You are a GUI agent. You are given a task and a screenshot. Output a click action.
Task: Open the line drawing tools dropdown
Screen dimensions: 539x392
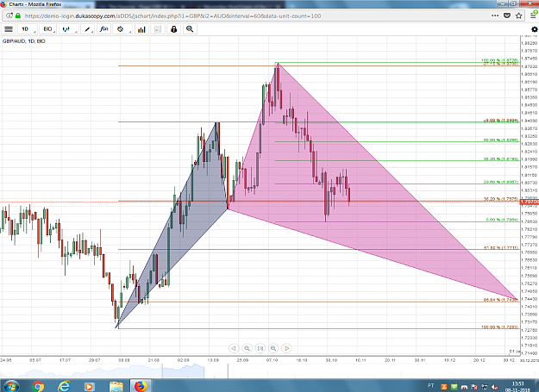(x=88, y=29)
